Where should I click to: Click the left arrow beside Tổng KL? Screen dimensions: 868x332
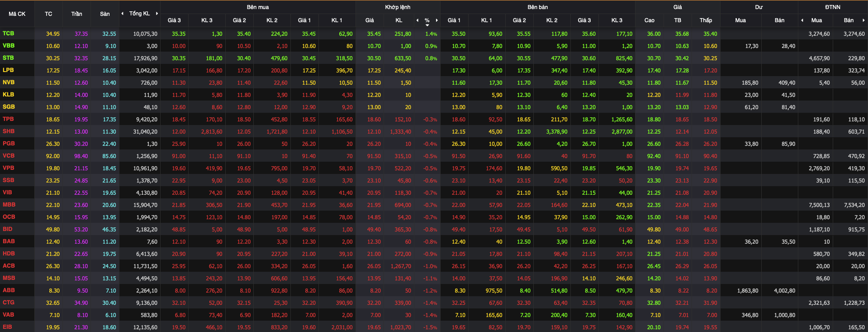[122, 14]
